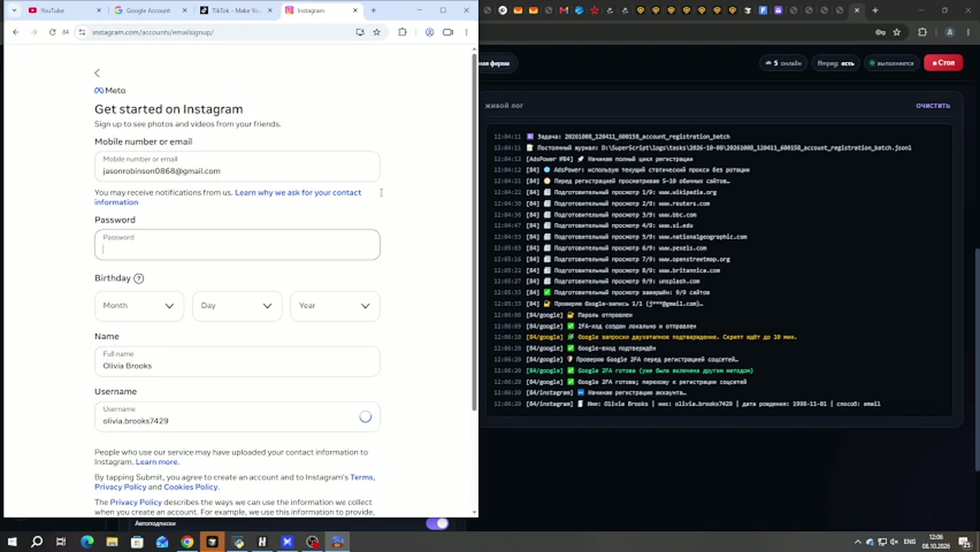Click the Очистить log link
The image size is (980, 552).
coord(933,106)
